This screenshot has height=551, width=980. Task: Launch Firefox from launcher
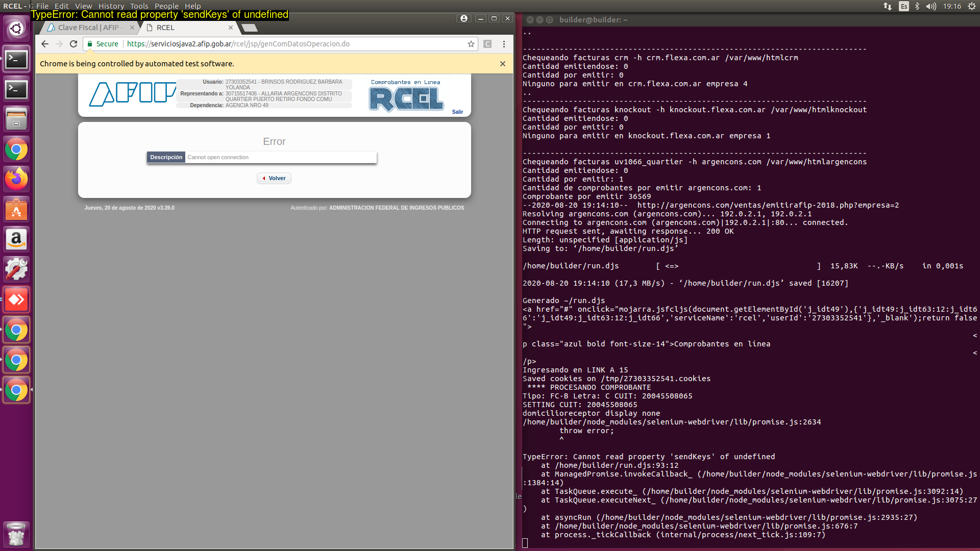[16, 179]
